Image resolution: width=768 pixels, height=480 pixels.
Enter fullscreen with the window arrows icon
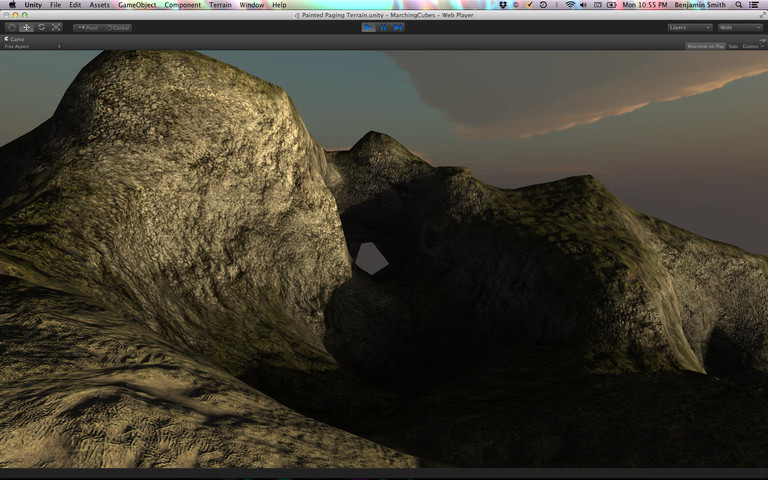pos(762,15)
